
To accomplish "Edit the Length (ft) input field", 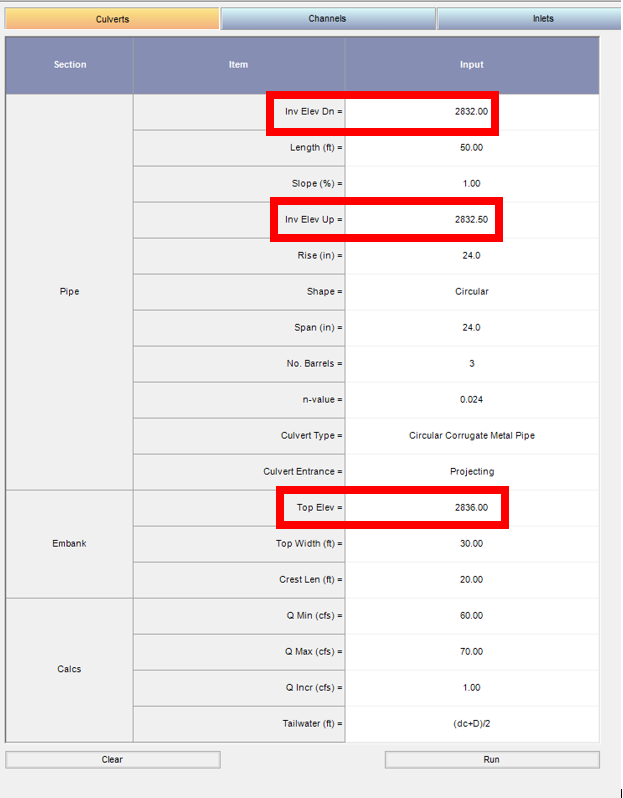I will (x=471, y=148).
